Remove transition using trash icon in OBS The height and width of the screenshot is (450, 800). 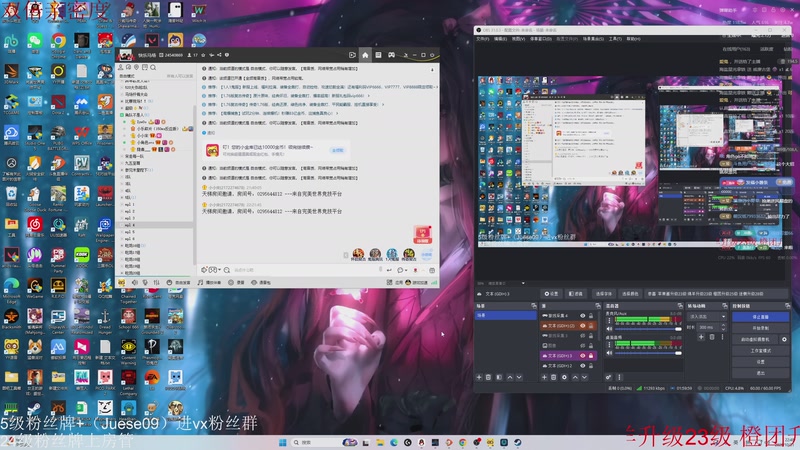pos(712,337)
